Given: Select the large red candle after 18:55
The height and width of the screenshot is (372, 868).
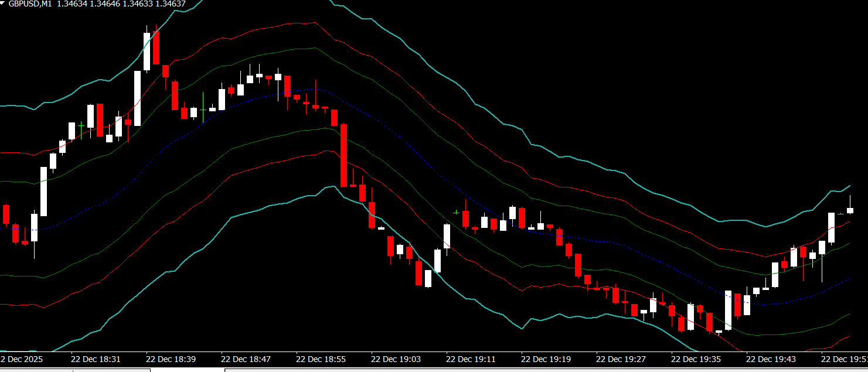Looking at the screenshot, I should coord(343,155).
